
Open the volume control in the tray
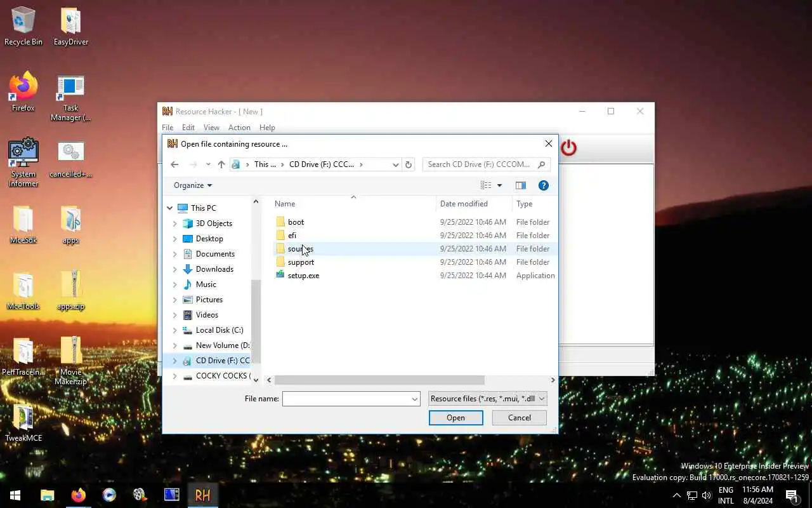pos(707,495)
